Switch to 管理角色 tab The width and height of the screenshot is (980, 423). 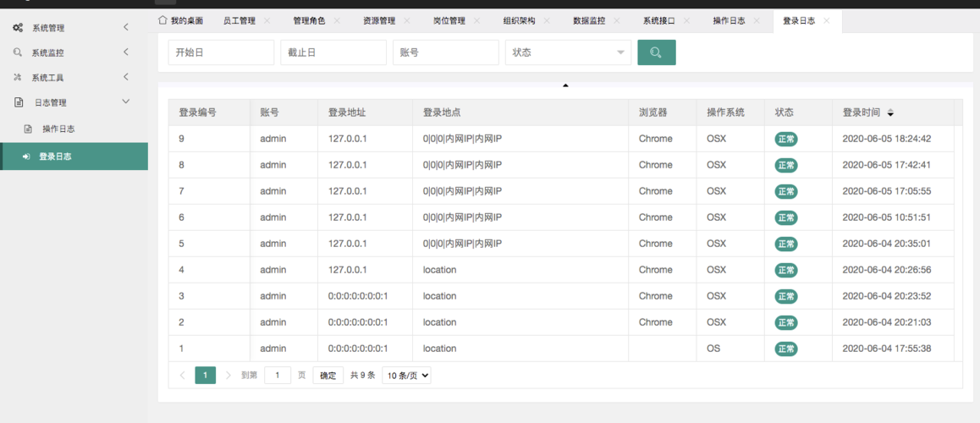click(310, 20)
